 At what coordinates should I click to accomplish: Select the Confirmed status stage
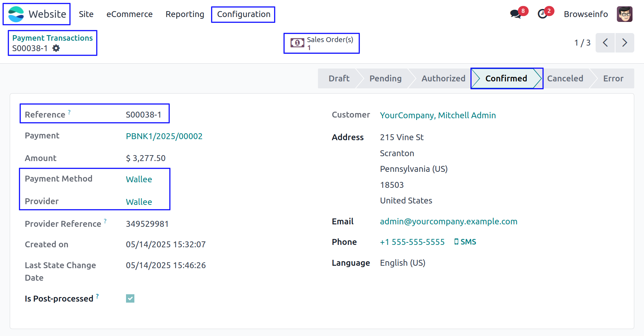(506, 79)
